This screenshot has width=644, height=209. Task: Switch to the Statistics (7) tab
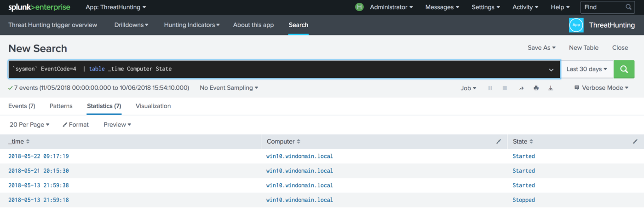coord(104,106)
